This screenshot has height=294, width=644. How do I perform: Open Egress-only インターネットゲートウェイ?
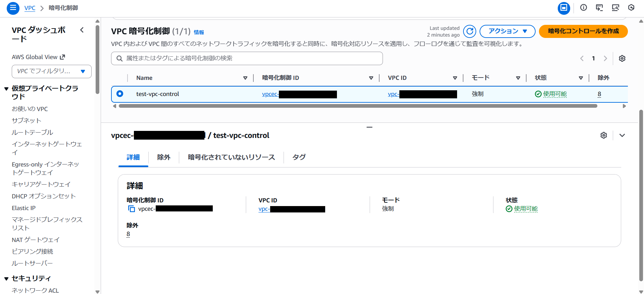click(x=45, y=168)
